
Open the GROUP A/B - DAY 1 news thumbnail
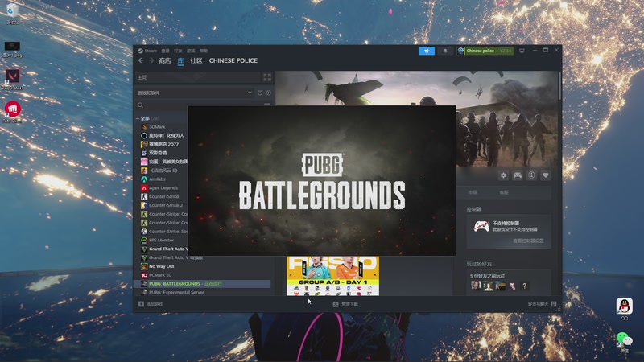(332, 276)
